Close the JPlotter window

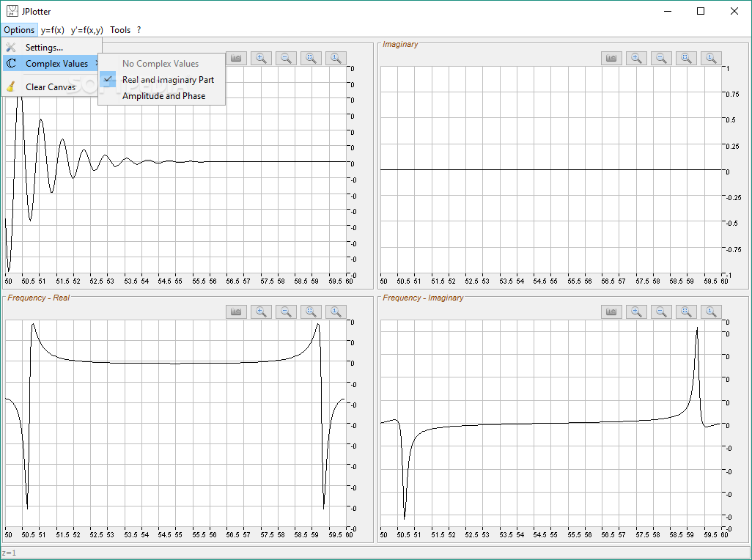point(734,11)
